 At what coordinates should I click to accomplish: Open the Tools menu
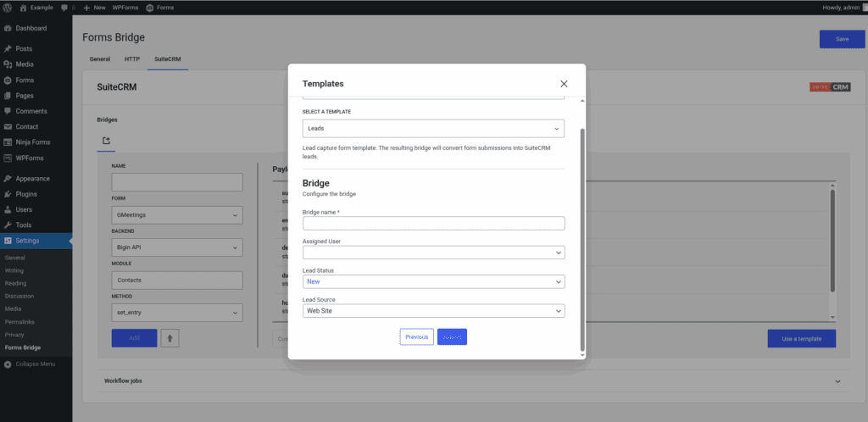pos(36,225)
